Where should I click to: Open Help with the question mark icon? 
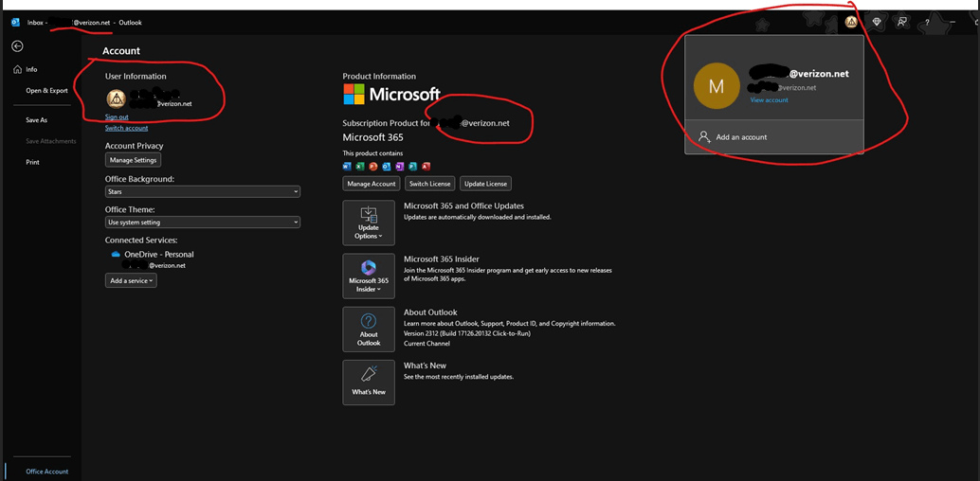(x=927, y=23)
